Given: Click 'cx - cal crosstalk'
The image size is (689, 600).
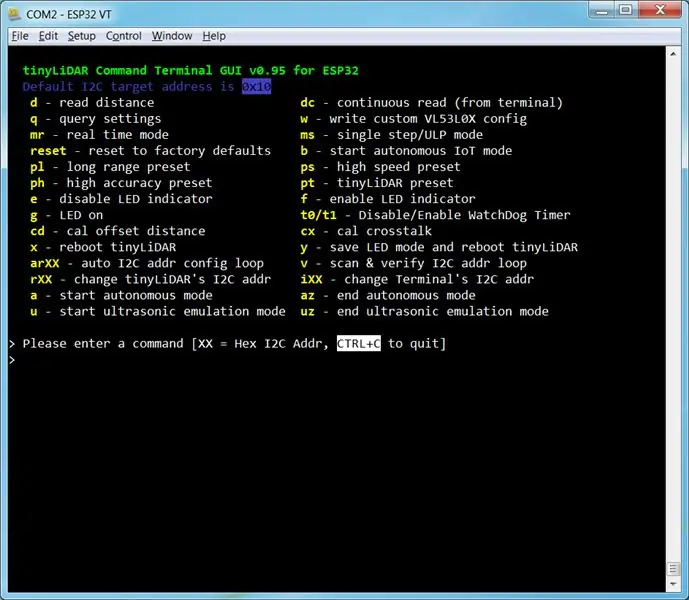Looking at the screenshot, I should pos(366,231).
